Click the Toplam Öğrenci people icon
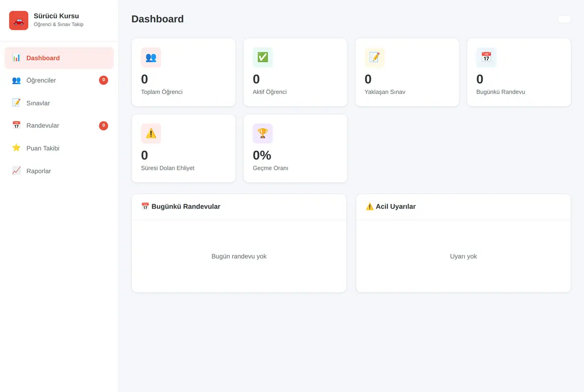 point(151,57)
